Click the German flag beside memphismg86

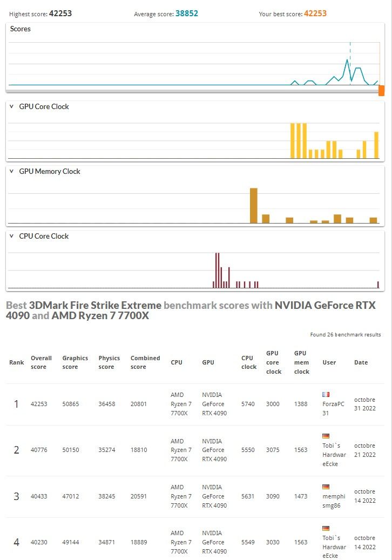coord(326,487)
